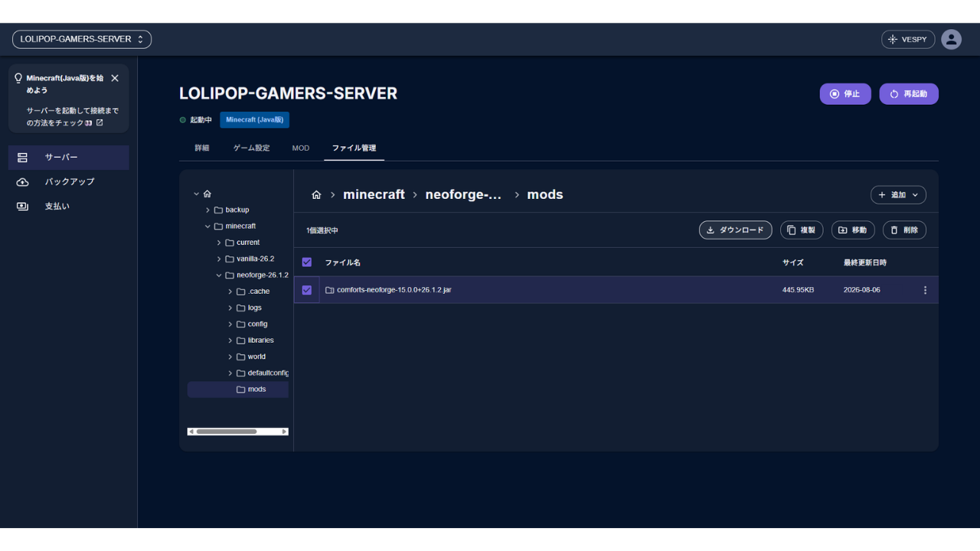Click mods in breadcrumb

point(545,194)
